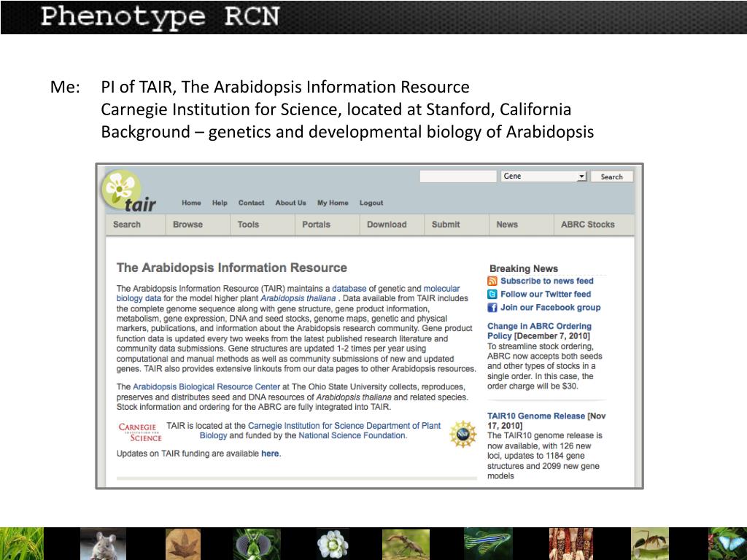Click the Twitter feed icon

coord(492,295)
